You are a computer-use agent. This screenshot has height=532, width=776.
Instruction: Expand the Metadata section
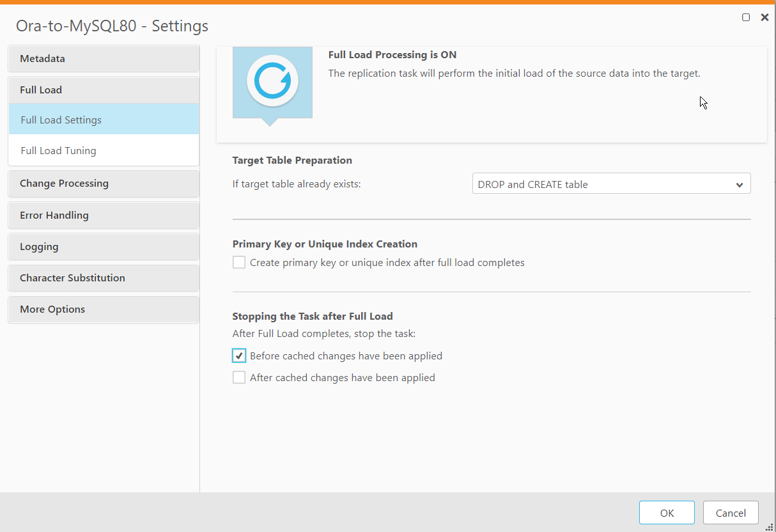[x=104, y=59]
